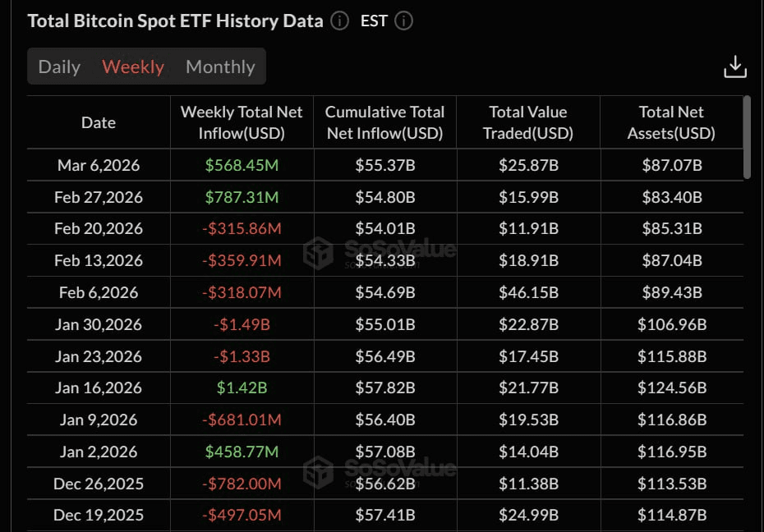Image resolution: width=764 pixels, height=532 pixels.
Task: Click the circled i after History Data heading
Action: [338, 21]
